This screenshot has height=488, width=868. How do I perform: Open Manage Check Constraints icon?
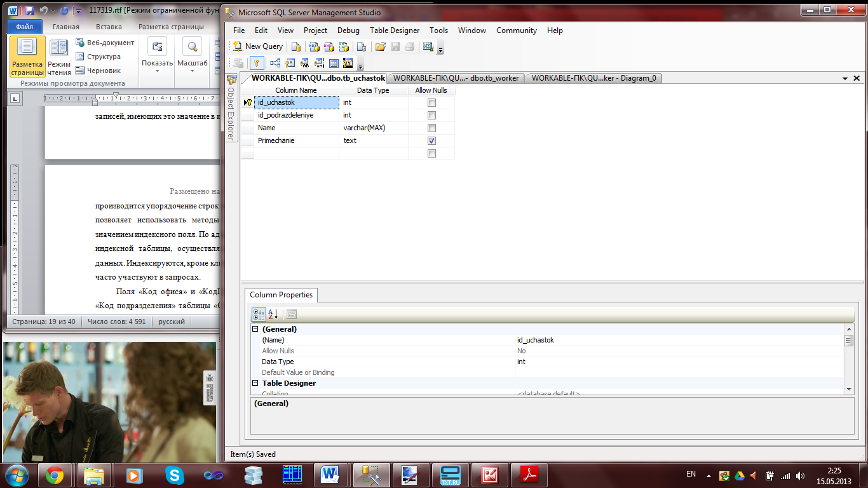334,63
